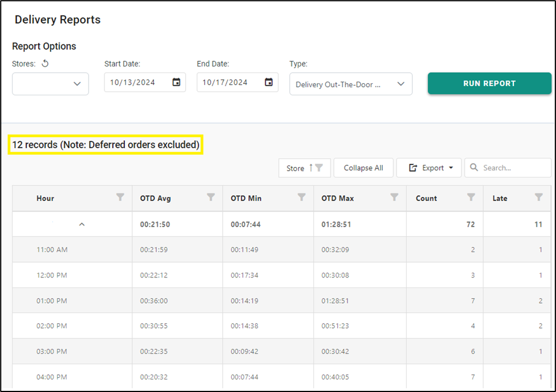Screen dimensions: 556x392
Task: Sort by OTD Max column header
Action: (337, 199)
